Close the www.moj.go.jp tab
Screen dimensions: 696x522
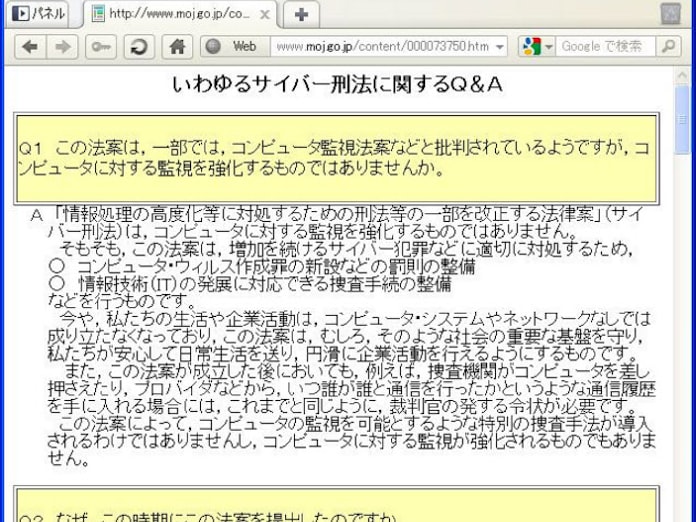coord(266,14)
